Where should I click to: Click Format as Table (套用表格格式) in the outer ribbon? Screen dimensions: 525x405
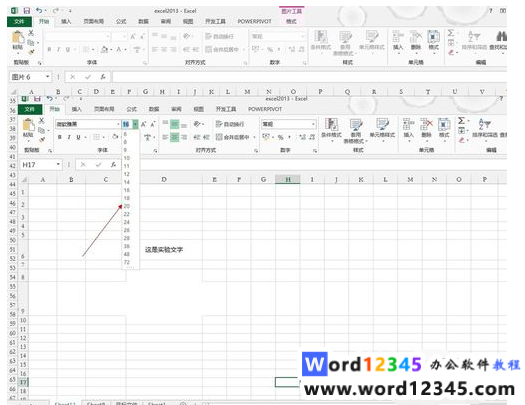point(345,43)
